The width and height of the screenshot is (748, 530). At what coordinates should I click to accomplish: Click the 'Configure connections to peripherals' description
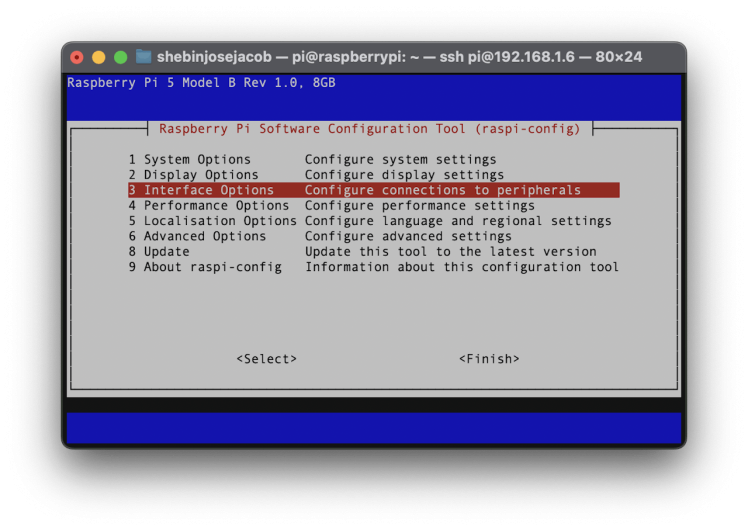[x=443, y=190]
